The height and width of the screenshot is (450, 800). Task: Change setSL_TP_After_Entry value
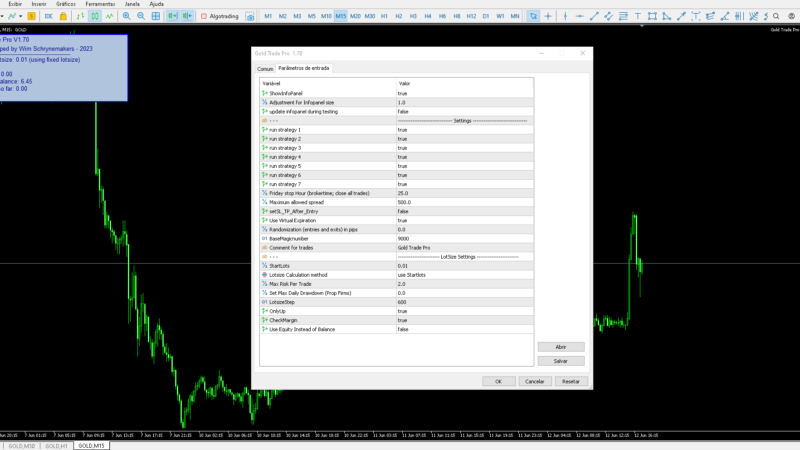coord(465,211)
